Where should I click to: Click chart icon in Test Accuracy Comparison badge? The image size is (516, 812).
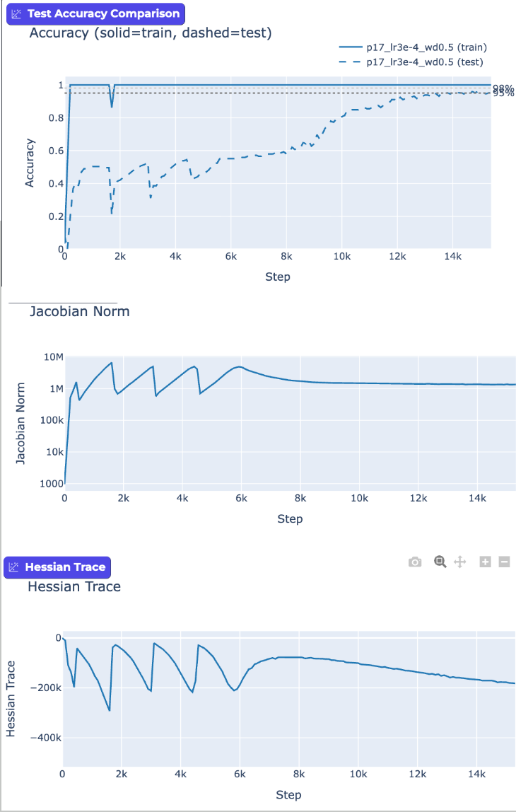pyautogui.click(x=17, y=13)
